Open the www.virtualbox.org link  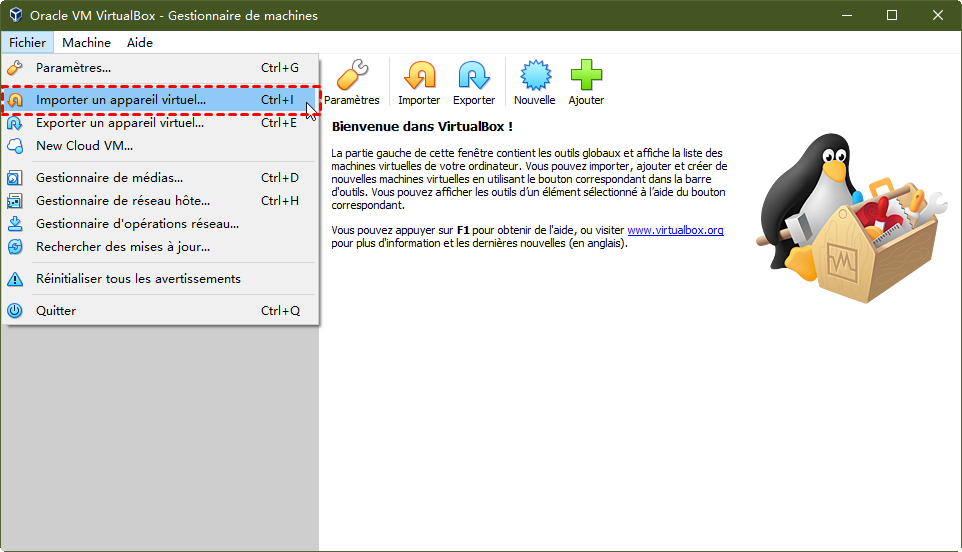coord(675,230)
